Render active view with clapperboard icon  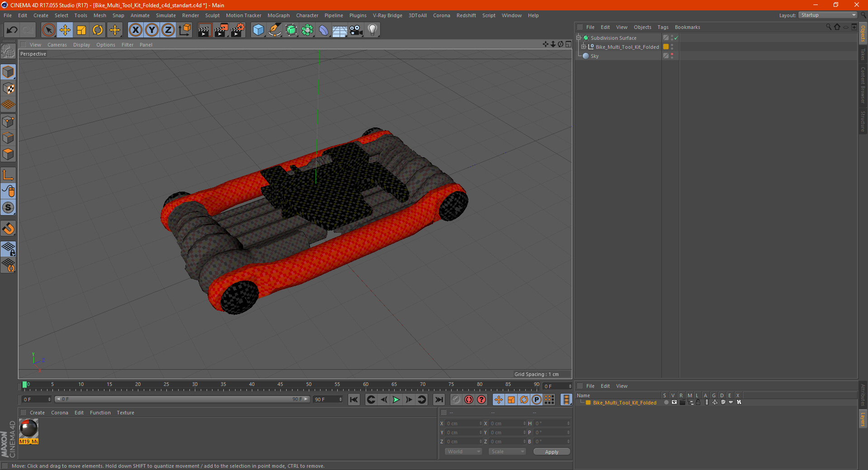204,30
